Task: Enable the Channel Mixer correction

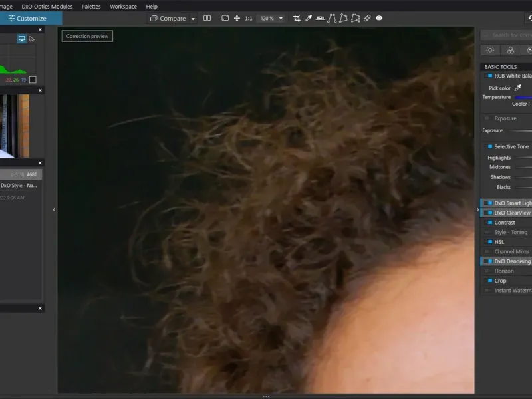Action: [x=487, y=252]
